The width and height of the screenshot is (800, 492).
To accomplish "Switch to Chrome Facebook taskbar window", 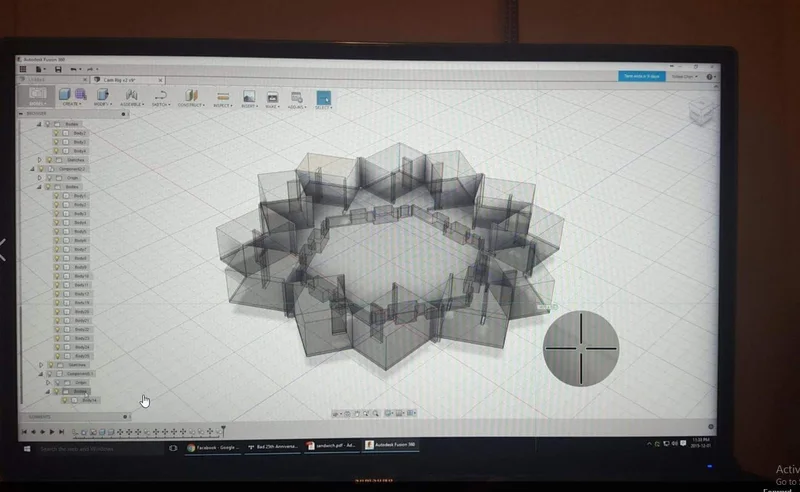I will 213,448.
